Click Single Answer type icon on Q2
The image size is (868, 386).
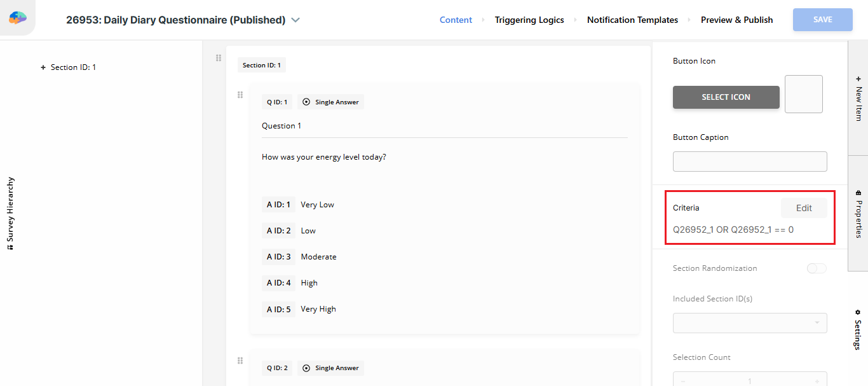click(306, 368)
